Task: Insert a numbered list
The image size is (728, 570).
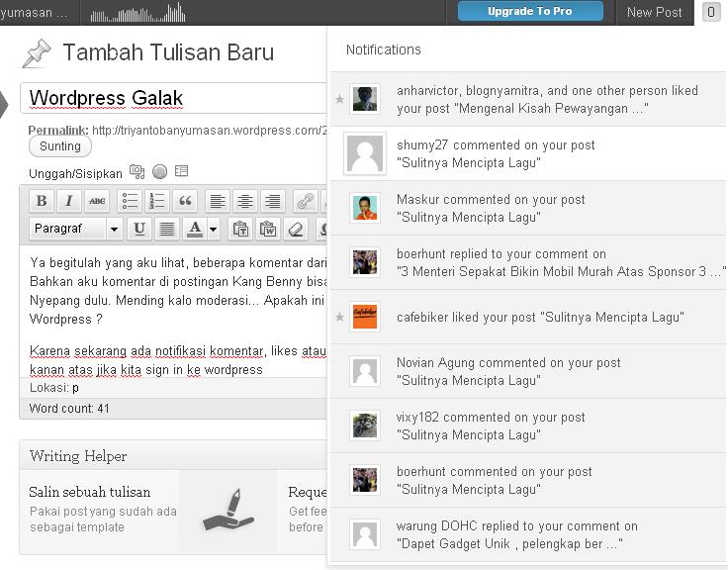Action: point(157,201)
